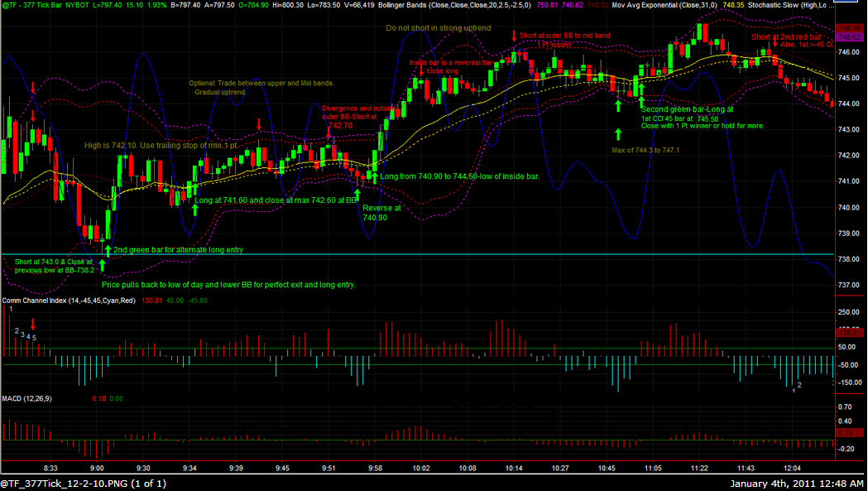Select the Mov Avg Exponential (Close,31,0) label
The width and height of the screenshot is (868, 491).
pyautogui.click(x=664, y=5)
